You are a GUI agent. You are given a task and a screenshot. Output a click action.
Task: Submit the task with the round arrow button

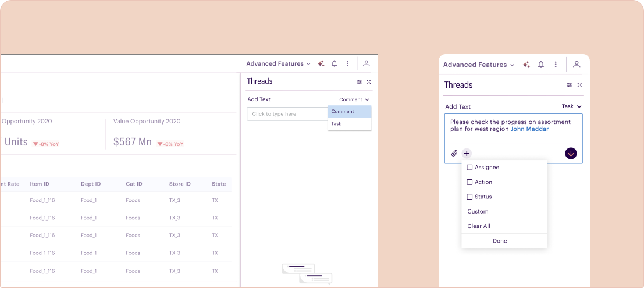click(x=571, y=153)
